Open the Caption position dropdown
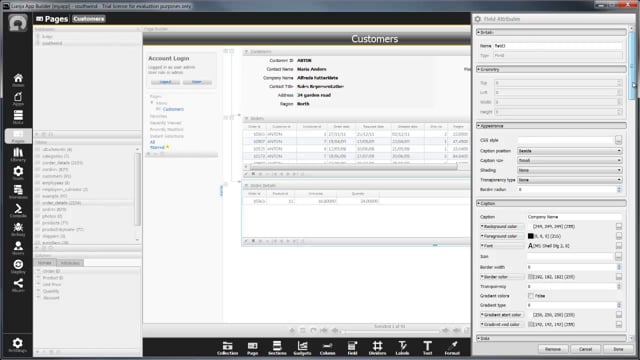The height and width of the screenshot is (360, 640). 569,151
